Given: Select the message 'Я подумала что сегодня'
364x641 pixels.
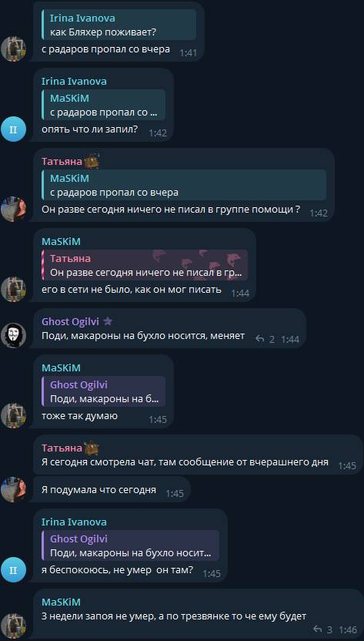Looking at the screenshot, I should pos(112,489).
